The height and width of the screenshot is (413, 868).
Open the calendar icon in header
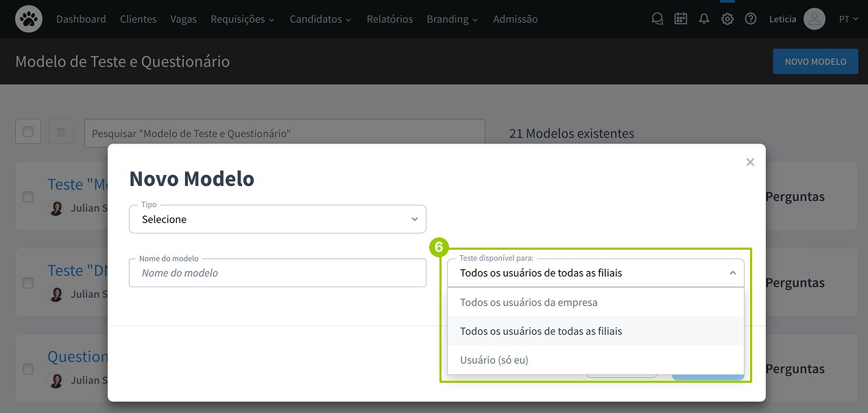click(680, 19)
